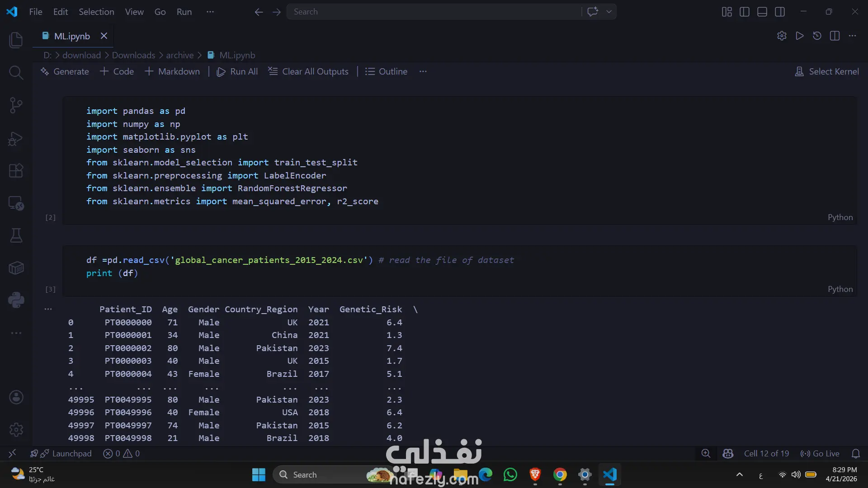Open the Windows Start menu
The image size is (868, 488).
pos(259,474)
